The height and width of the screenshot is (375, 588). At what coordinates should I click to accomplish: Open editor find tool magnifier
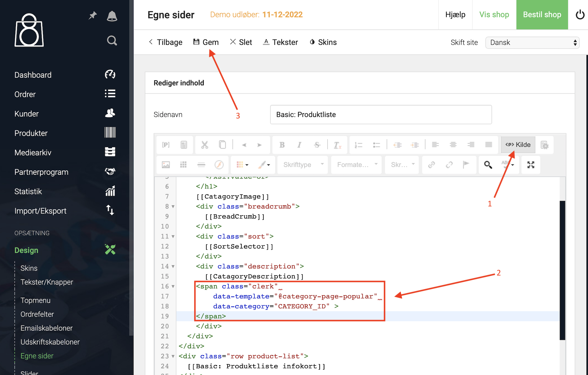488,165
